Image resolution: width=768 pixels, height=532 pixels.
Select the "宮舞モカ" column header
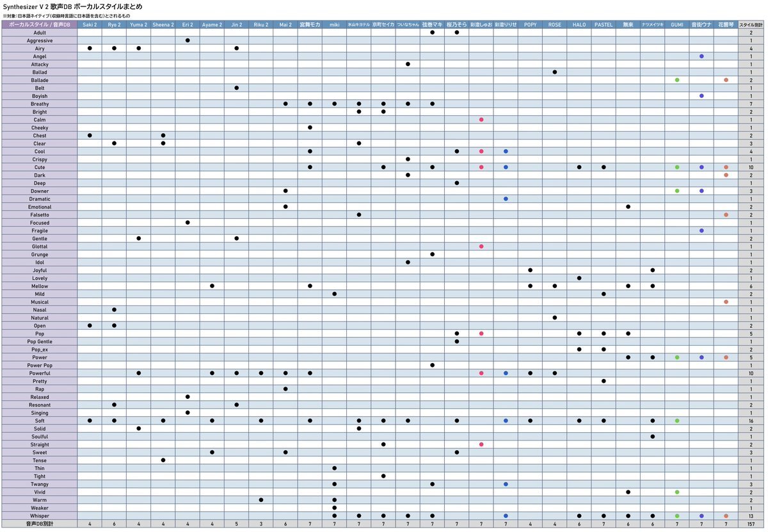point(310,24)
